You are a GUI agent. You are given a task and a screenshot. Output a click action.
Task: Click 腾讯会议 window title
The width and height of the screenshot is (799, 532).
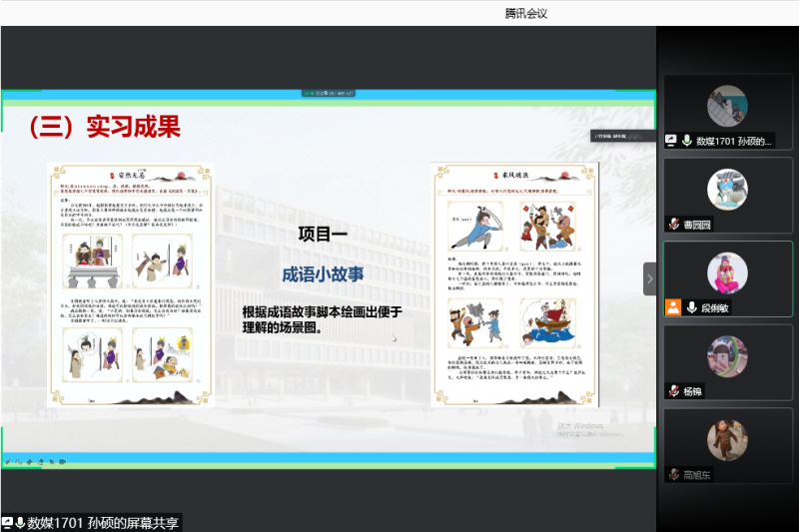pos(526,13)
